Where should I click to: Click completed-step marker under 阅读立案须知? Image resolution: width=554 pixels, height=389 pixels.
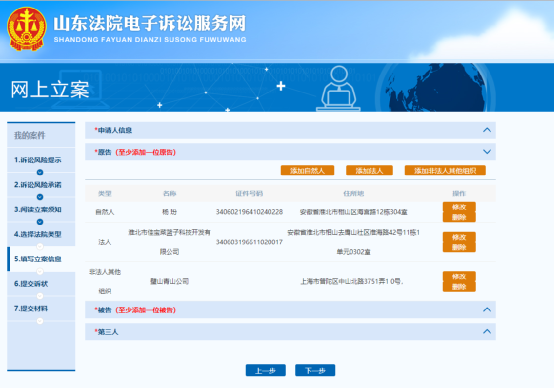[40, 222]
